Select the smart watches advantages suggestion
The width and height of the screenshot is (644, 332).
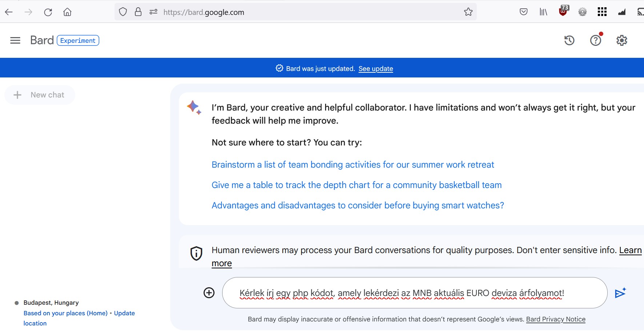[x=358, y=205]
